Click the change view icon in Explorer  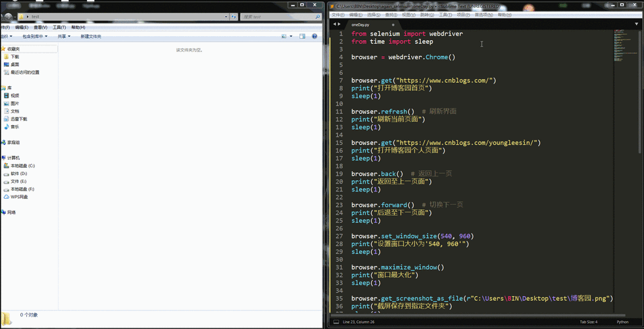click(284, 37)
